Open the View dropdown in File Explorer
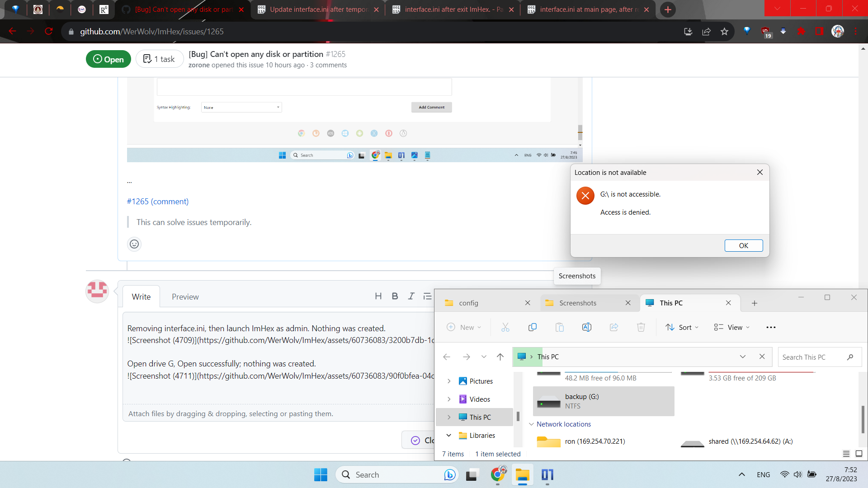Image resolution: width=868 pixels, height=488 pixels. click(731, 327)
